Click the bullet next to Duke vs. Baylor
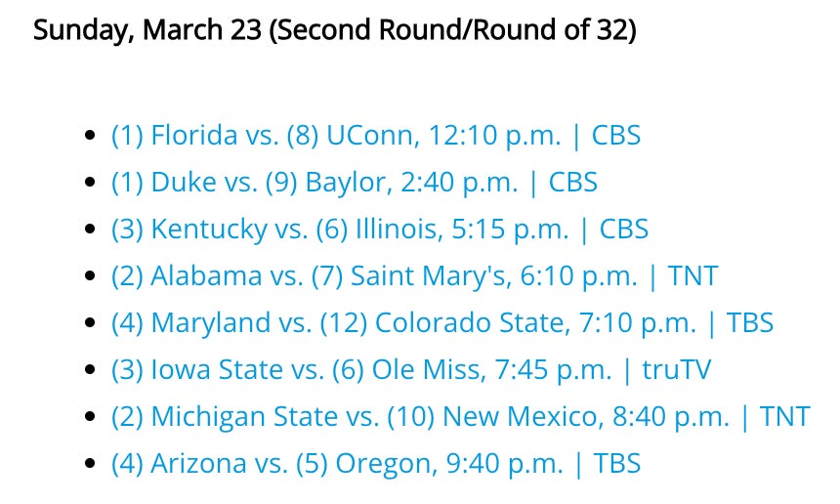Screen dimensions: 840x504 tap(91, 183)
